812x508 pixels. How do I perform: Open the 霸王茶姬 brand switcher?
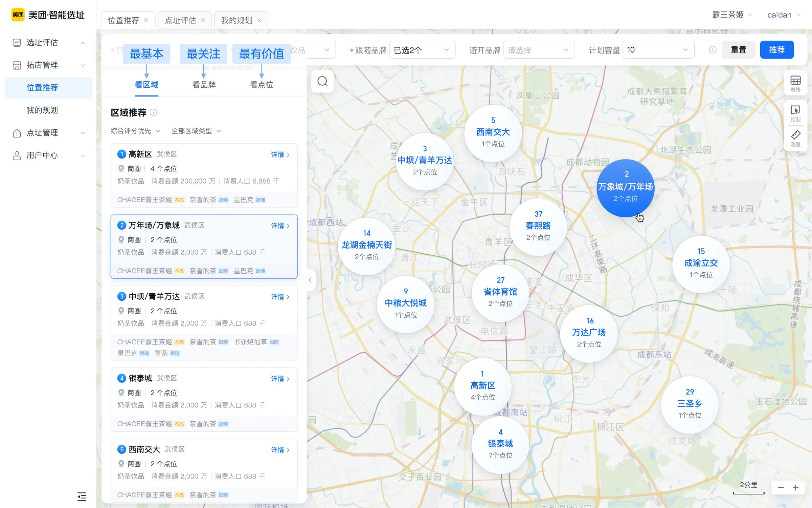click(732, 15)
